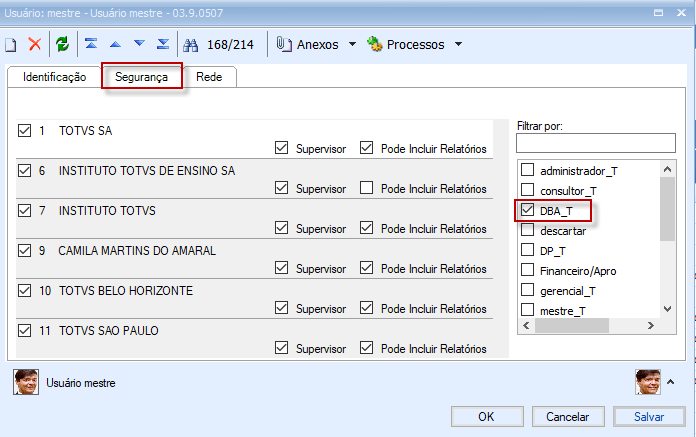Screen dimensions: 696x437
Task: Delete record with red X icon
Action: pyautogui.click(x=35, y=44)
